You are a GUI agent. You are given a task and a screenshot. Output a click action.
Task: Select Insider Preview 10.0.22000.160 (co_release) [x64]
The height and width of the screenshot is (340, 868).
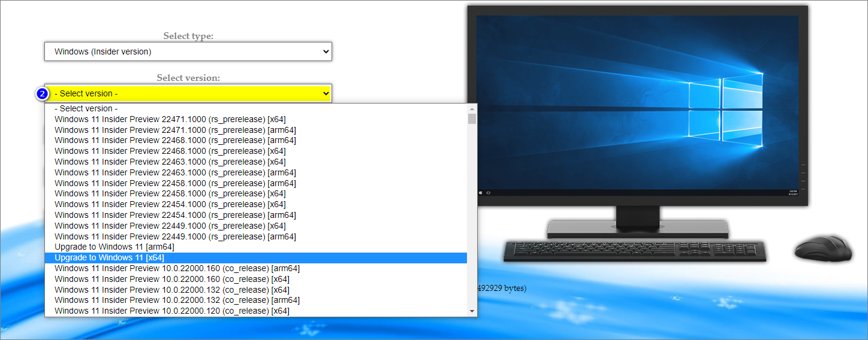tap(256, 279)
